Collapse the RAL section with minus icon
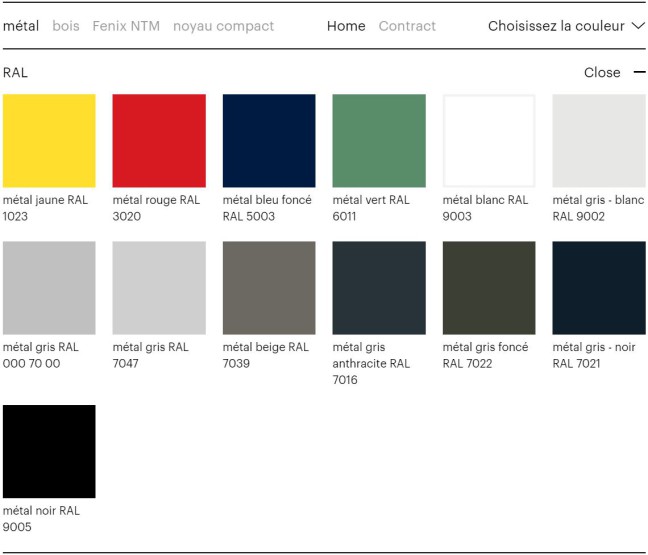 point(639,72)
